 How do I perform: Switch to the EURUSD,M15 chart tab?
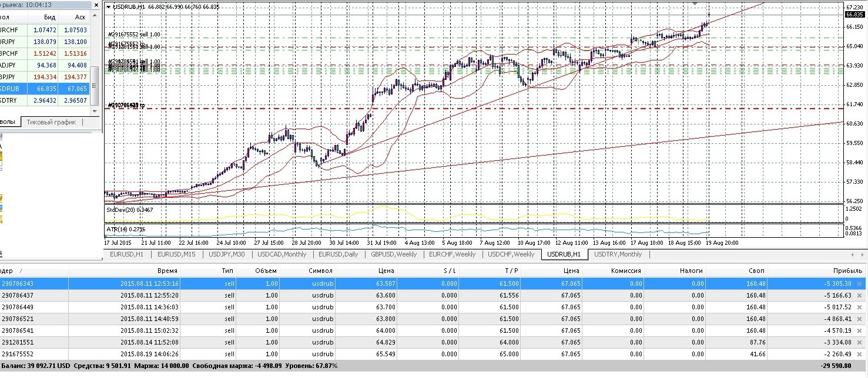pos(176,254)
